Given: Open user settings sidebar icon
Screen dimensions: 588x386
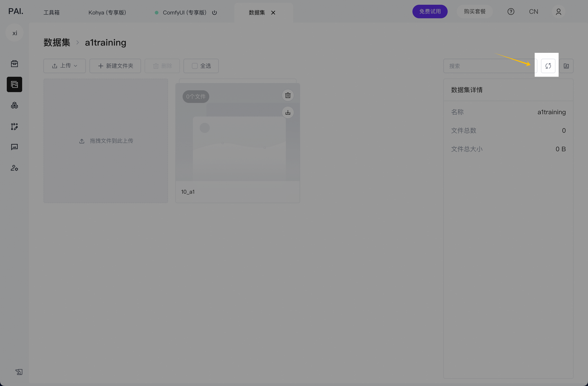Looking at the screenshot, I should click(x=14, y=168).
